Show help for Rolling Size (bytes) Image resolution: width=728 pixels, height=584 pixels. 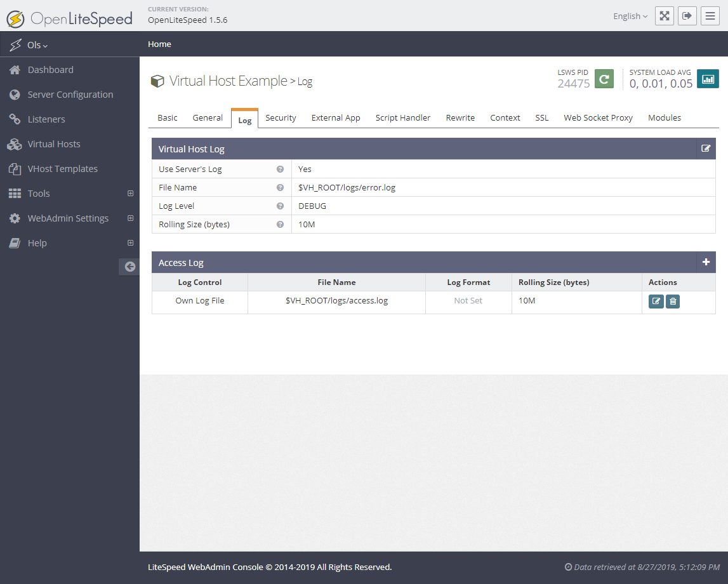click(280, 224)
